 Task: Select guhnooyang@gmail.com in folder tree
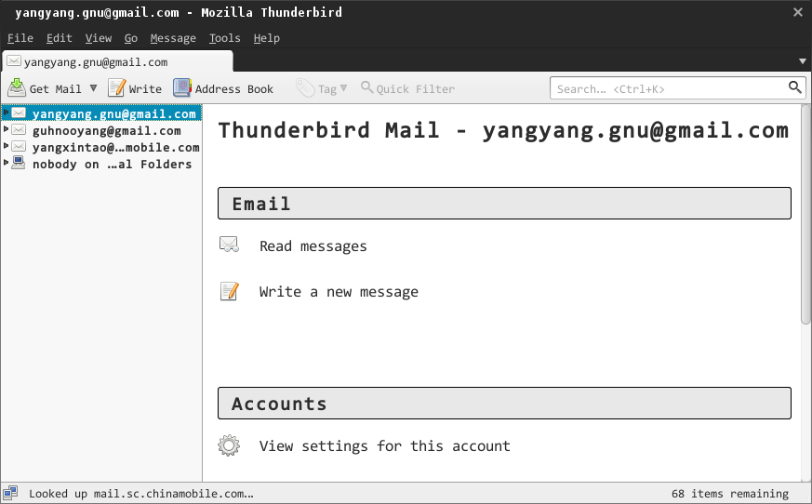pyautogui.click(x=107, y=130)
